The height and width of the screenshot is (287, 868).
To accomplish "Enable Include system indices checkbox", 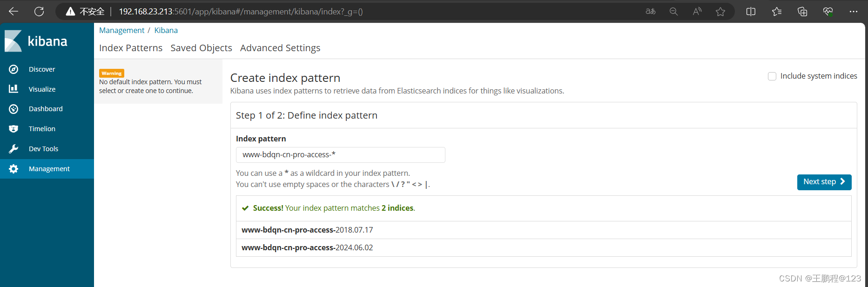I will pyautogui.click(x=772, y=76).
